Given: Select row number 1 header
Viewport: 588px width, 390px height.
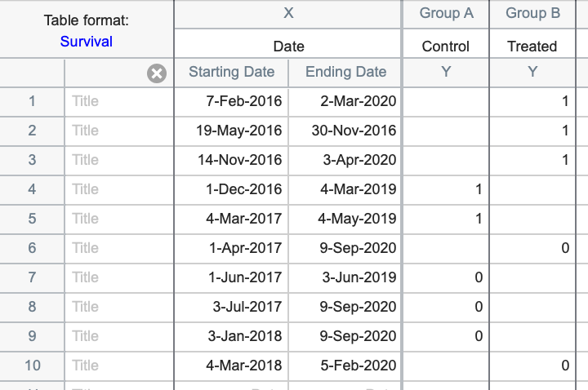Looking at the screenshot, I should [33, 101].
